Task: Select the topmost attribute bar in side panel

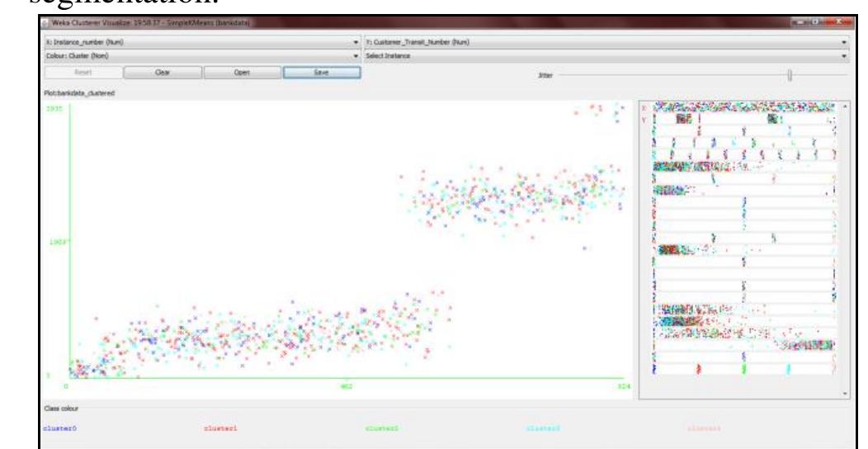Action: pos(743,106)
